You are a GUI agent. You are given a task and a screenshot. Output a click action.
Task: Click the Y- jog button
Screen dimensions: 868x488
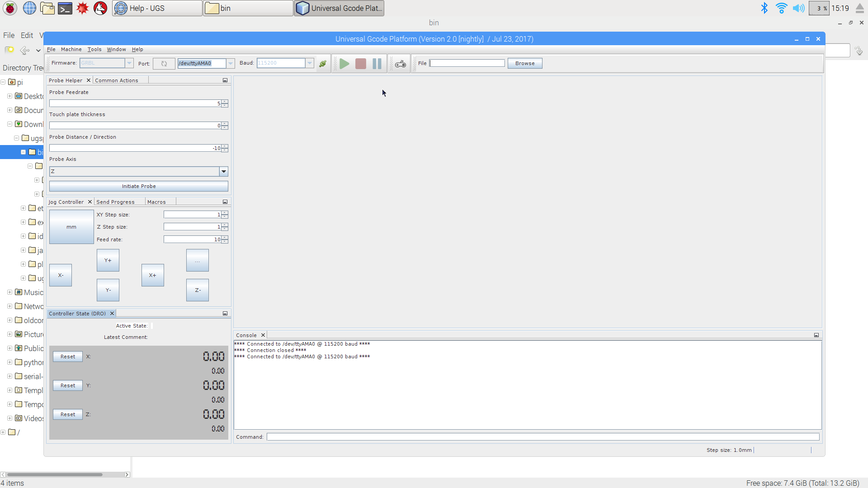pos(108,290)
